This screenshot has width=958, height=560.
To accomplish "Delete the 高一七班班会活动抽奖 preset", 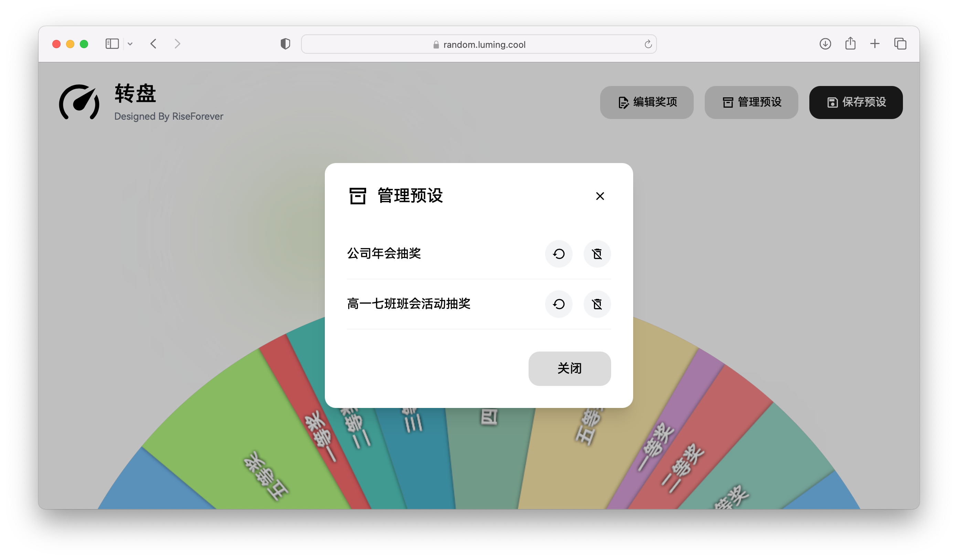I will (x=597, y=304).
